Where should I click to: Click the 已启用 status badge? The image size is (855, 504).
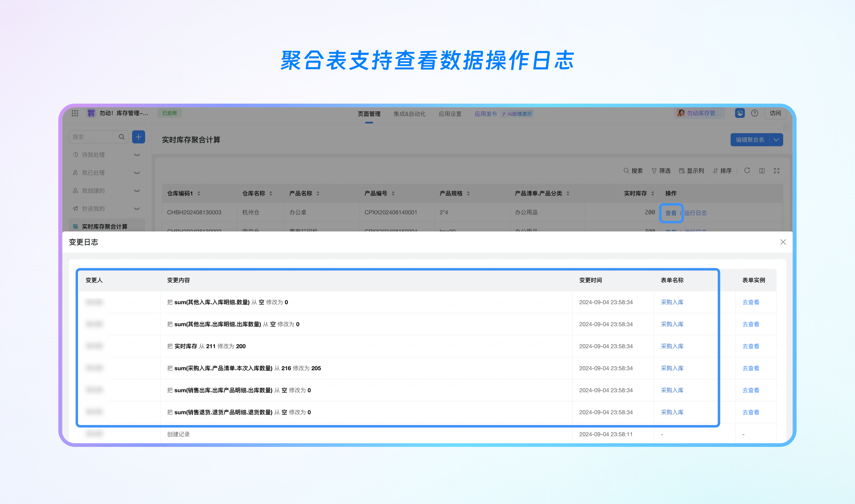click(169, 113)
